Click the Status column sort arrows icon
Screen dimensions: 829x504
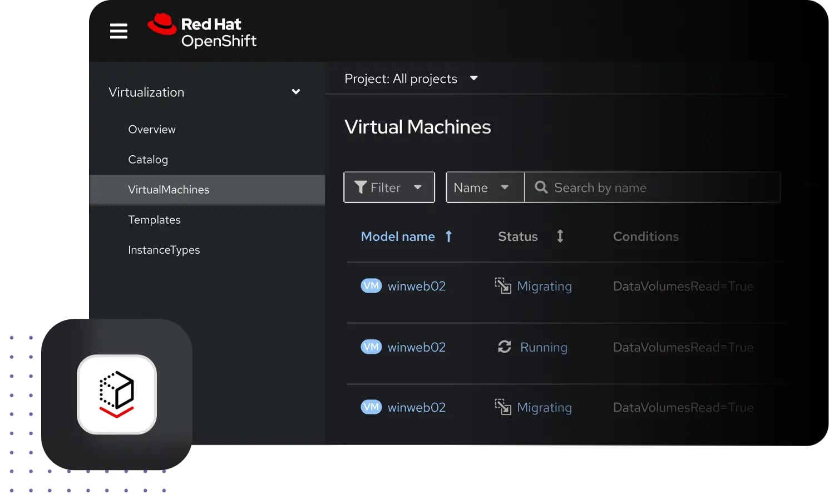pos(560,236)
